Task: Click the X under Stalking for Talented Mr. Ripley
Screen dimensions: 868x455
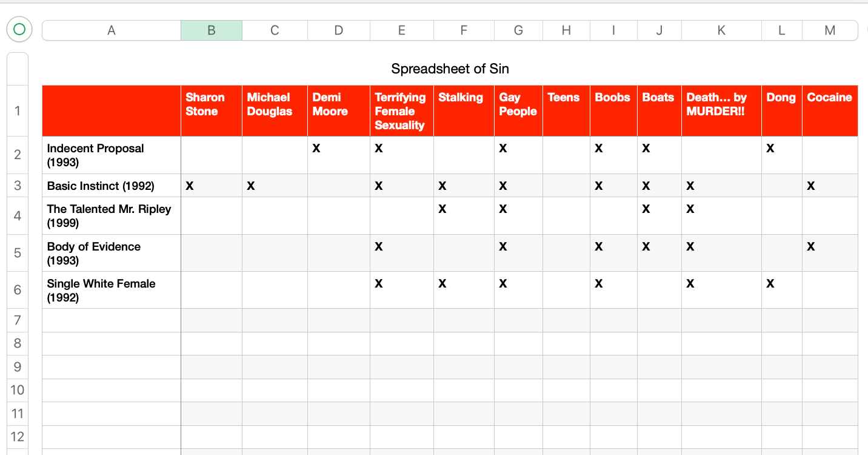Action: (x=442, y=209)
